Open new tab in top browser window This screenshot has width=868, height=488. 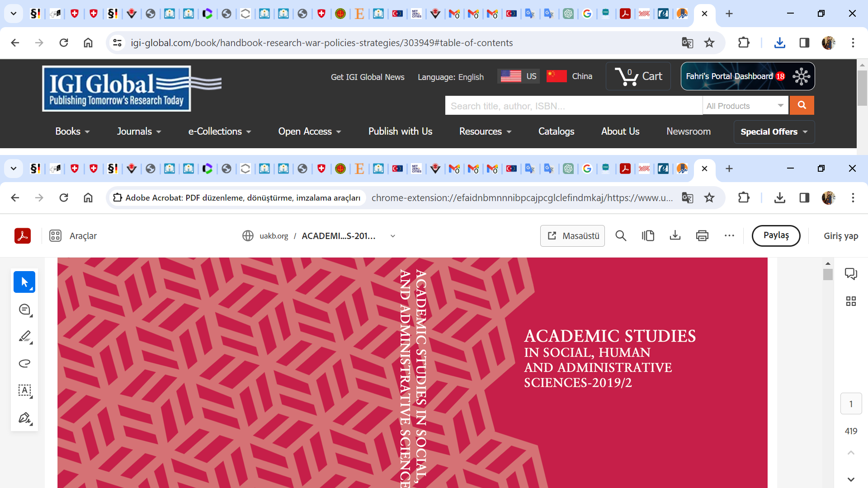pos(729,14)
